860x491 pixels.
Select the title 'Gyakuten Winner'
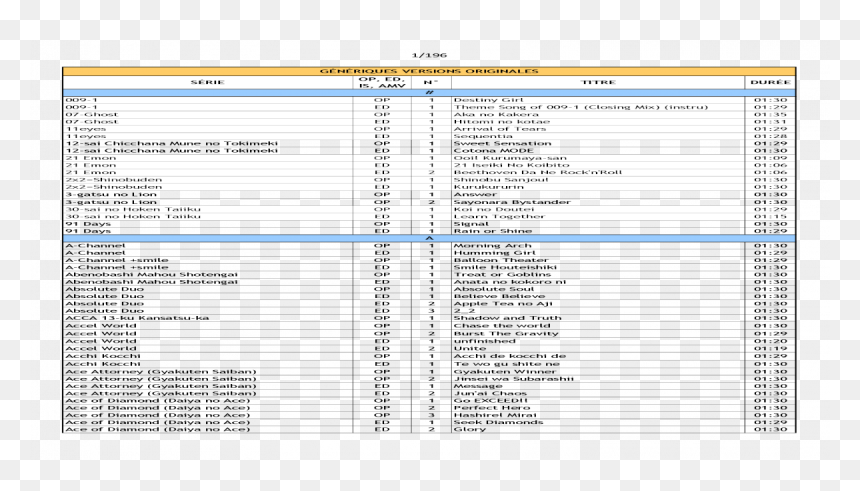[x=505, y=371]
